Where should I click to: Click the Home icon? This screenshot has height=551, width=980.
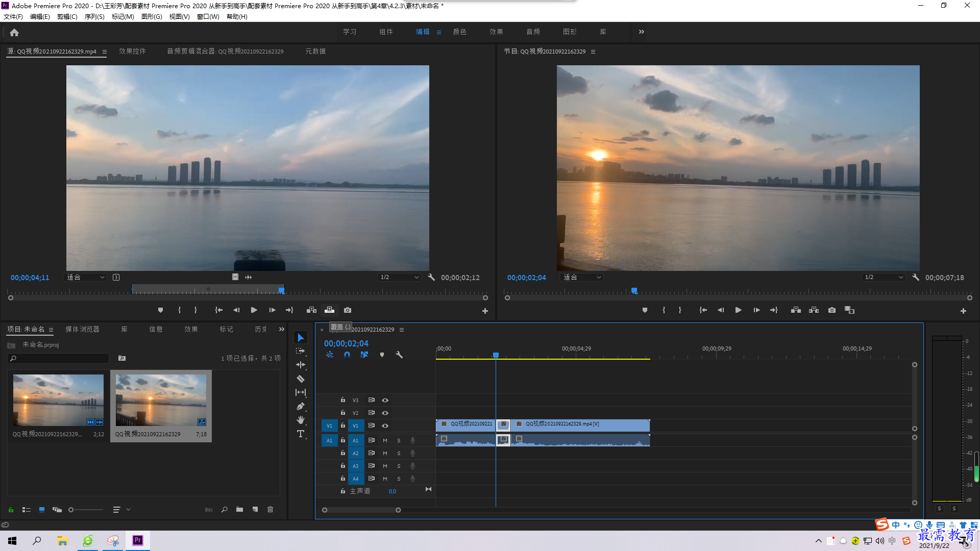[14, 32]
